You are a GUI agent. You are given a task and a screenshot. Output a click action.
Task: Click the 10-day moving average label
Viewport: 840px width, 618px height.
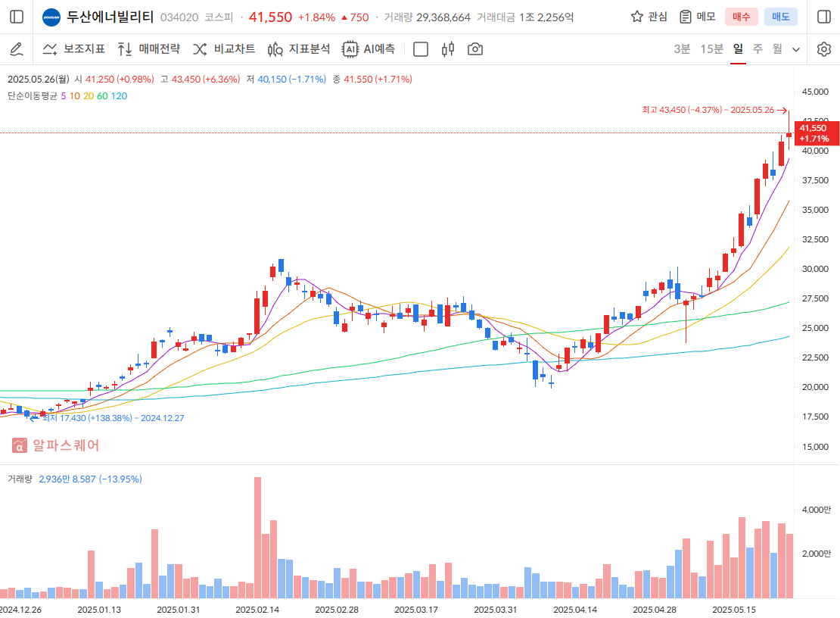click(x=74, y=96)
